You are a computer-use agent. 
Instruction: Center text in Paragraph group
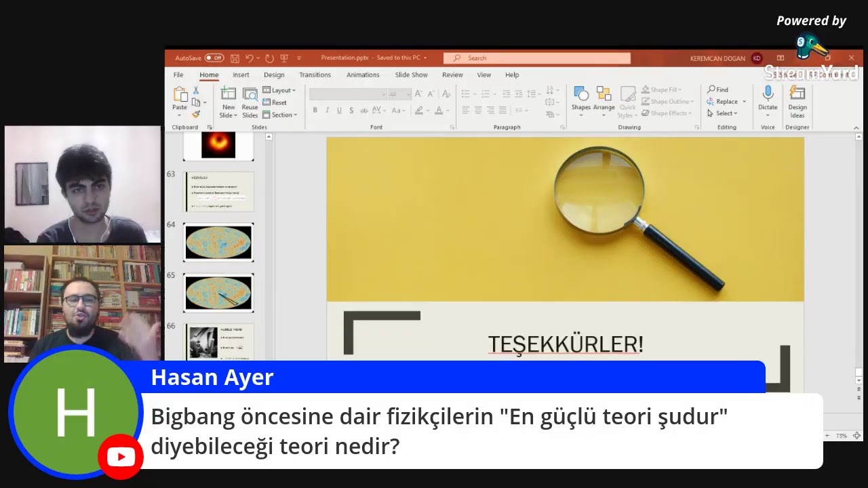478,110
